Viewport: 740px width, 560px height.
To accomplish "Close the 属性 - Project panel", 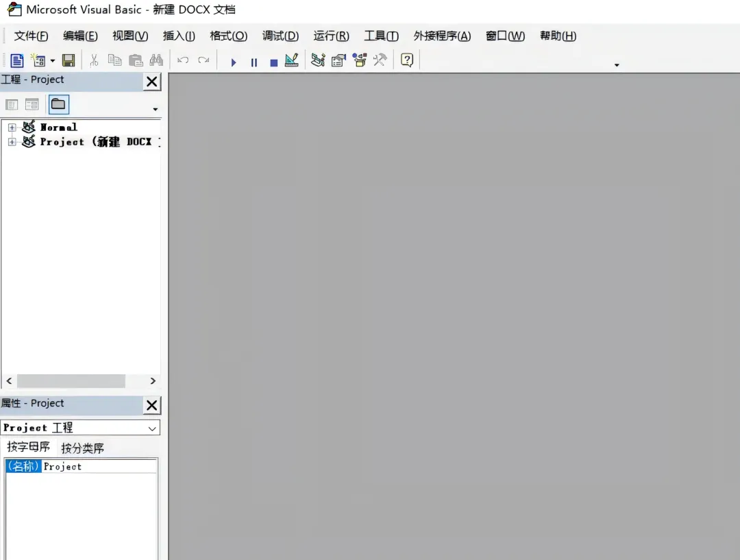I will coord(152,405).
